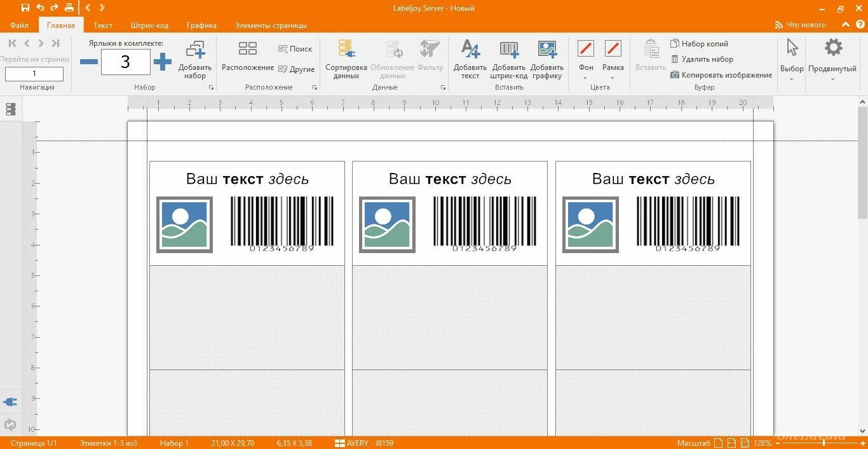This screenshot has width=868, height=449.
Task: Expand the Расположение group dialog launcher
Action: click(315, 88)
